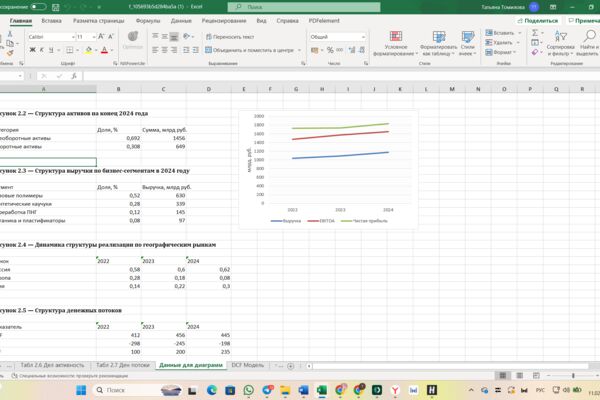Toggle the AutoSave switch
The height and width of the screenshot is (400, 600).
[x=38, y=7]
